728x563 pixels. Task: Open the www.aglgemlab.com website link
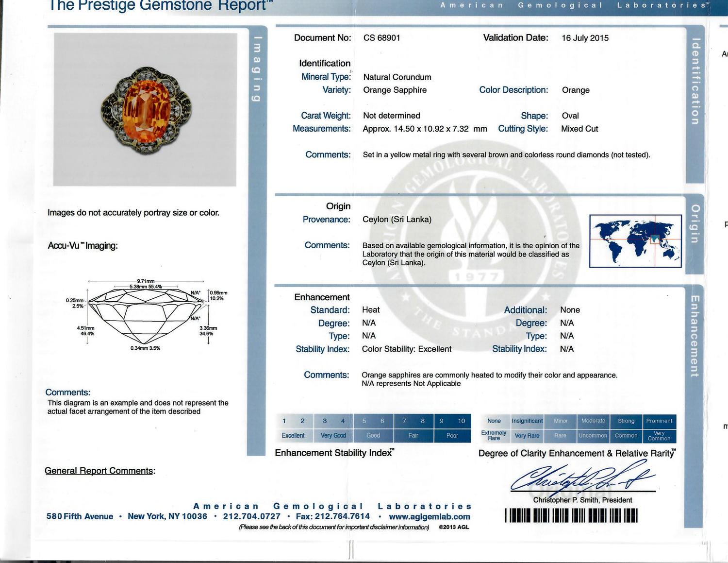[x=430, y=516]
